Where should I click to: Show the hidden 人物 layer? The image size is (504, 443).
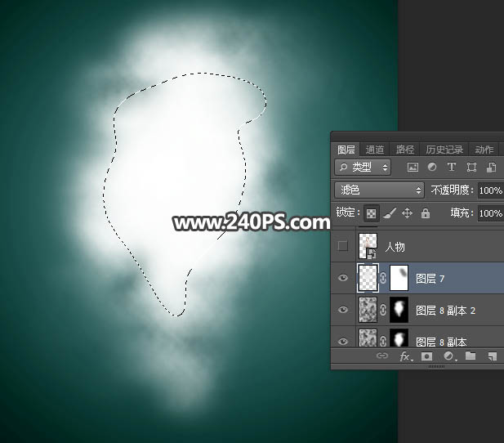(x=343, y=246)
